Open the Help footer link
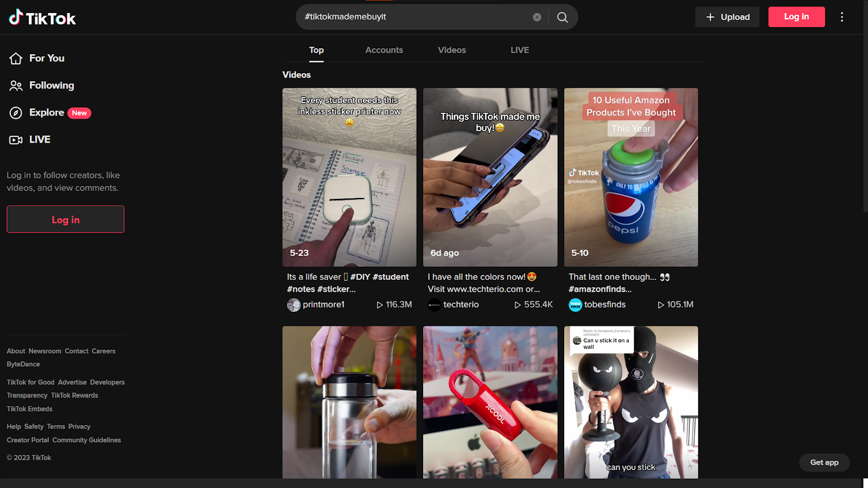This screenshot has width=868, height=488. point(14,427)
